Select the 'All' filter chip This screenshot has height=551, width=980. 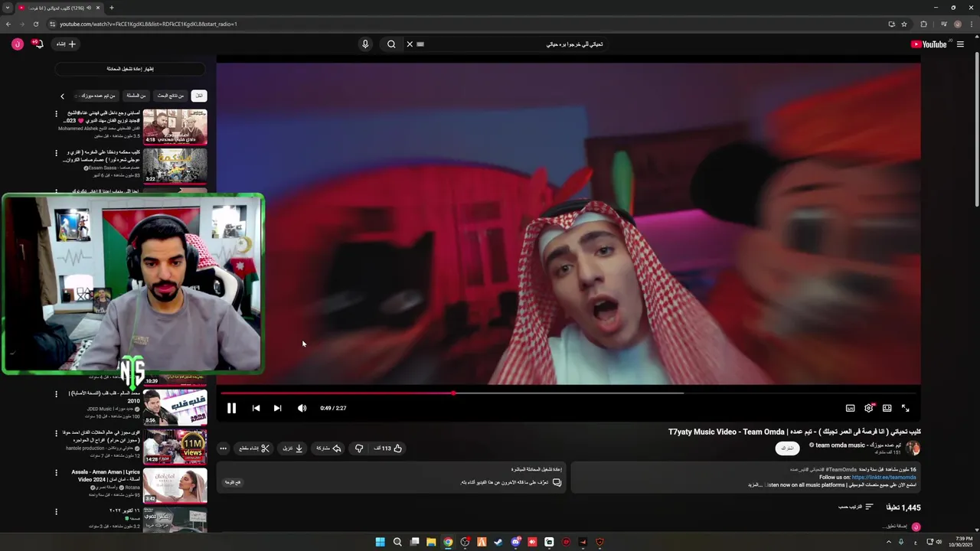click(x=199, y=96)
